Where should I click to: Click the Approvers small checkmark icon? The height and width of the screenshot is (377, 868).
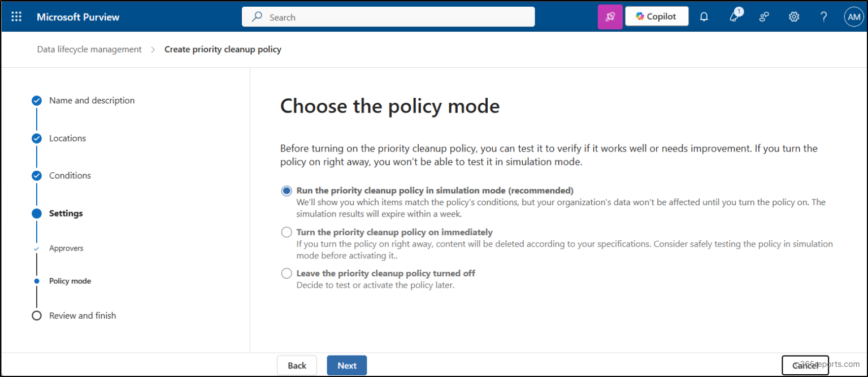click(37, 249)
